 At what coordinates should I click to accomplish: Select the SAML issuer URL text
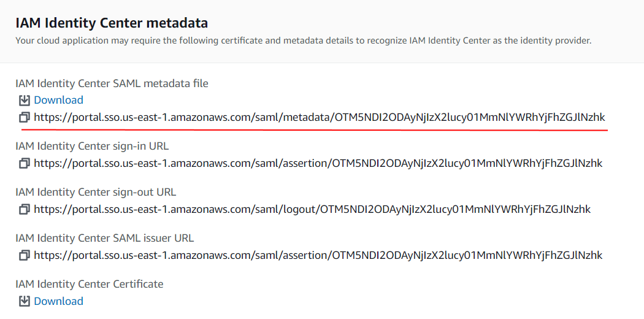tap(318, 255)
